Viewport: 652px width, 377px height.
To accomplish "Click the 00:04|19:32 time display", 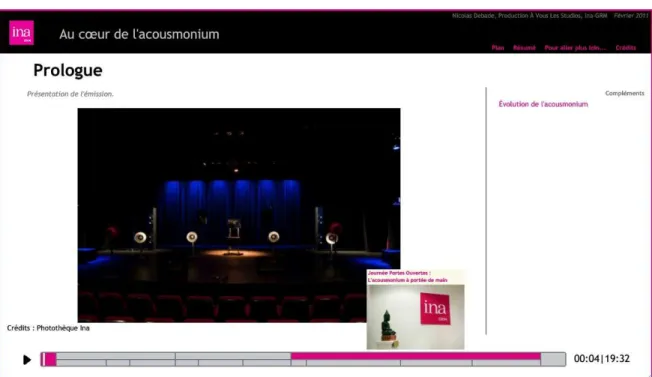I will [x=602, y=358].
